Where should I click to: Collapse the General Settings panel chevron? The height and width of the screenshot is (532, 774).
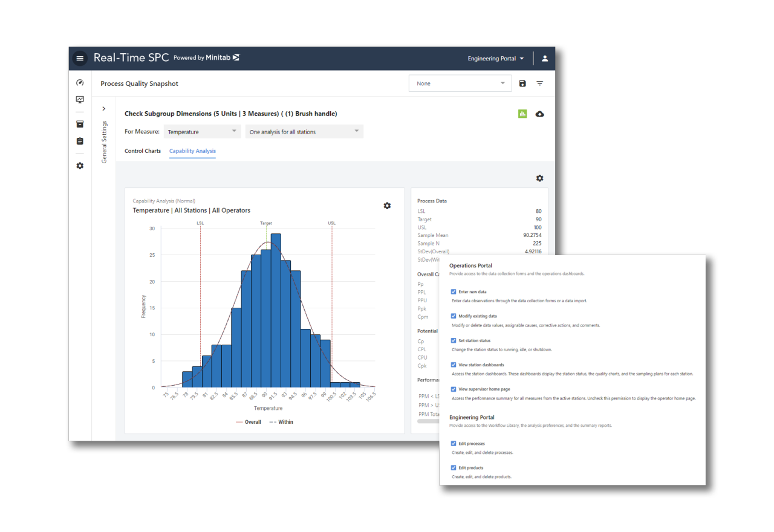point(103,108)
